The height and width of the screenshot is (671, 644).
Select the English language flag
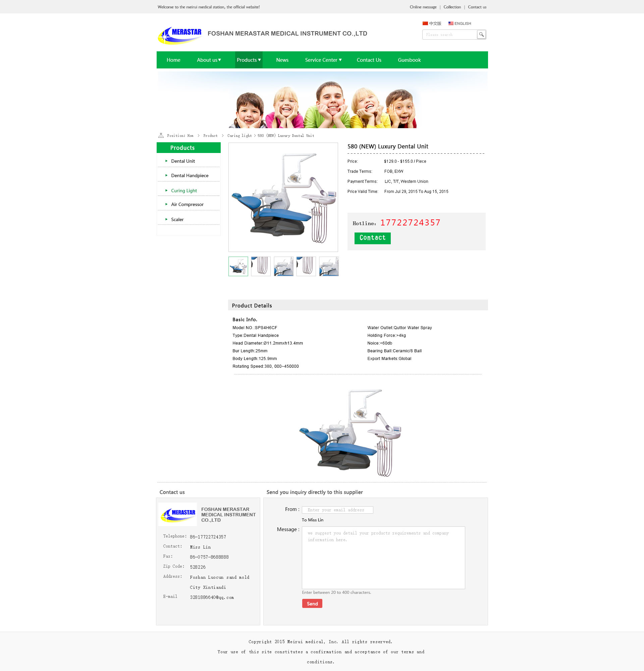[x=451, y=23]
